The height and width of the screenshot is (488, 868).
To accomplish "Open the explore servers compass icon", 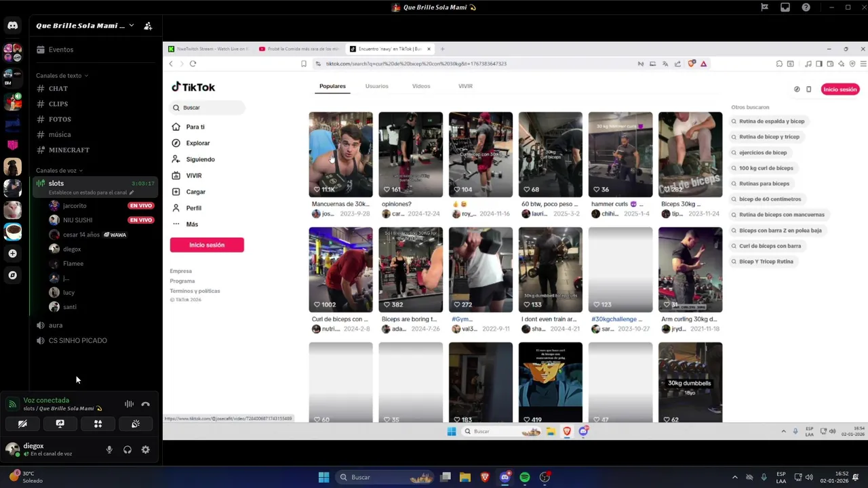I will pos(12,275).
